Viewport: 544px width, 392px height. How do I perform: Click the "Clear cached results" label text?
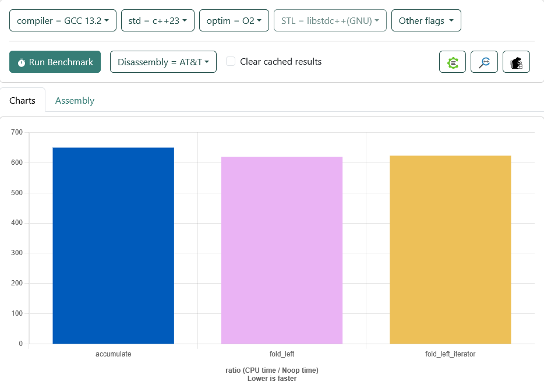click(281, 62)
